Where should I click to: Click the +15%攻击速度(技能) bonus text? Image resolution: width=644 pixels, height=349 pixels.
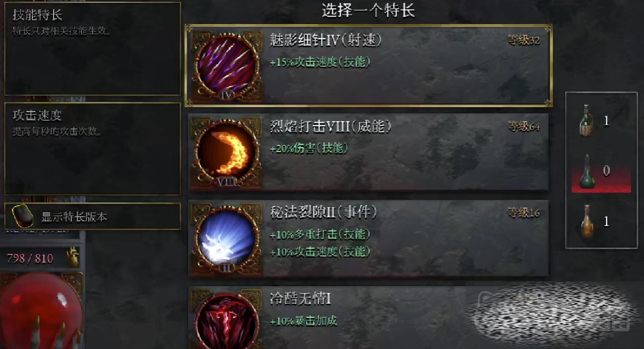320,62
